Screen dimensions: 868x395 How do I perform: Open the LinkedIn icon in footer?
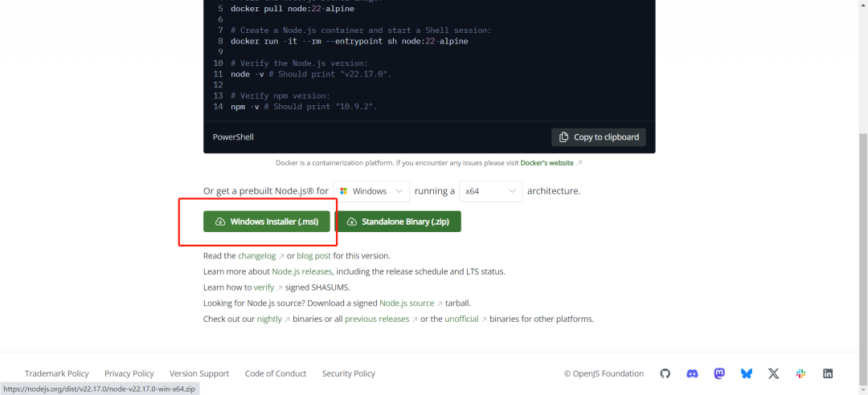pyautogui.click(x=828, y=373)
